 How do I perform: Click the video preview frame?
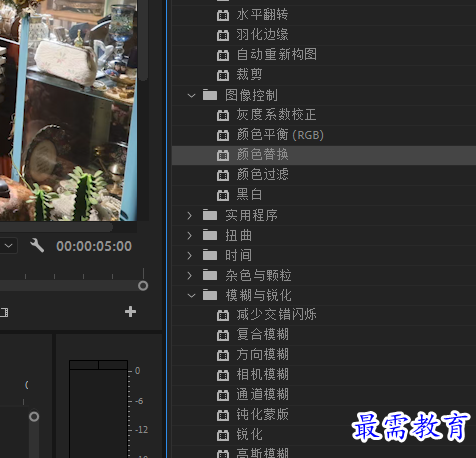68,110
